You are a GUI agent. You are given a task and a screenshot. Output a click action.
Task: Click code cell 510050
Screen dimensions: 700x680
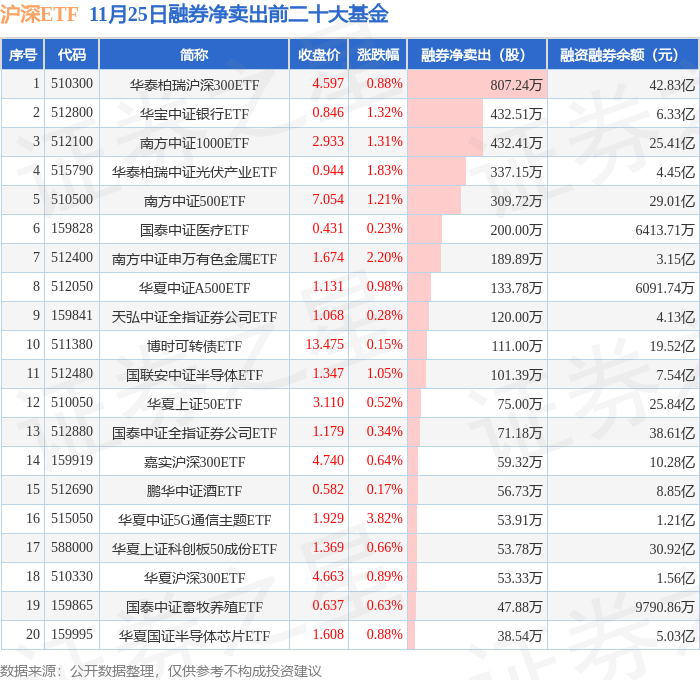pyautogui.click(x=72, y=403)
